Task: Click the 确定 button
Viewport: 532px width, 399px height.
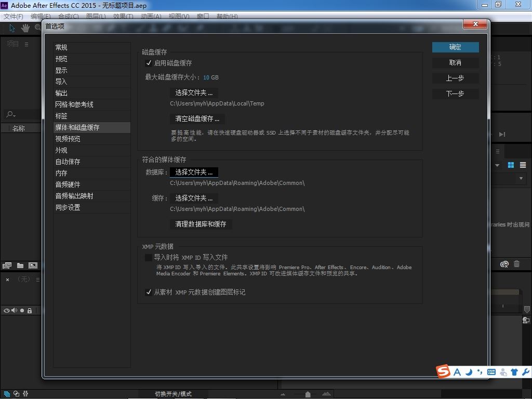Action: [x=455, y=47]
